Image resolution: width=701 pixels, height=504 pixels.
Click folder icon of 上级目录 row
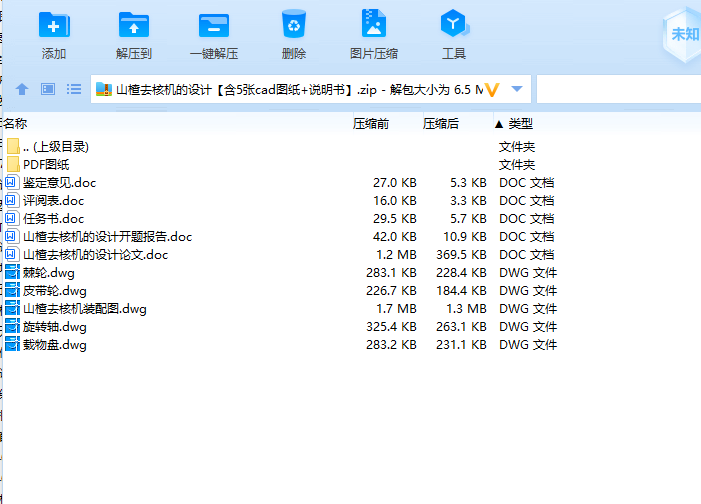click(x=13, y=146)
